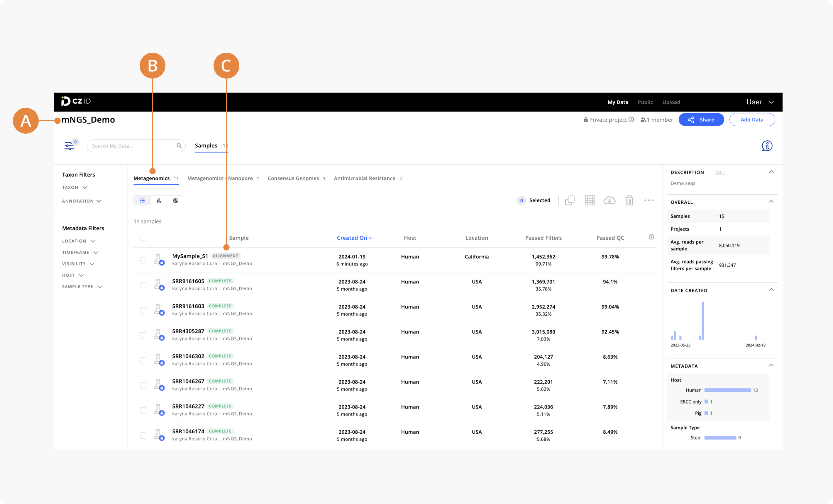Viewport: 833px width, 504px height.
Task: Expand the TAXON filter dropdown
Action: (75, 188)
